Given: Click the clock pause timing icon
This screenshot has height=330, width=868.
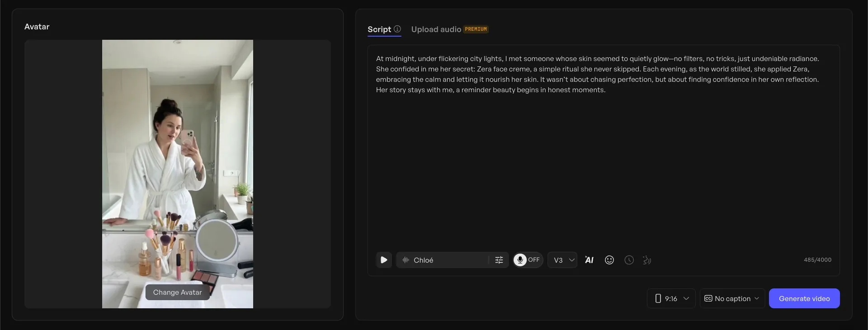Looking at the screenshot, I should pos(629,260).
